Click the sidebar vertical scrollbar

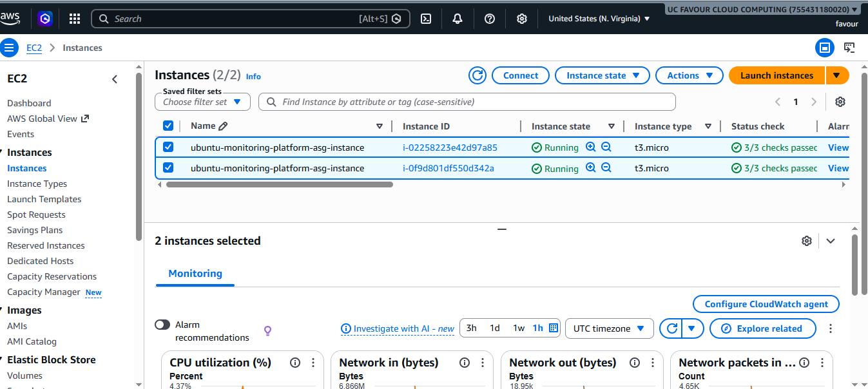[139, 157]
